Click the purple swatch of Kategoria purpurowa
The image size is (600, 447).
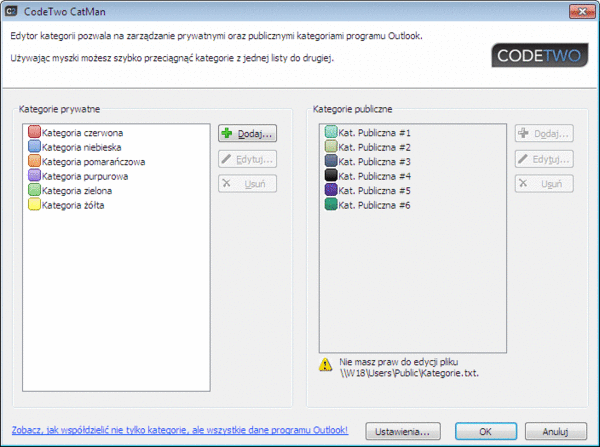34,176
